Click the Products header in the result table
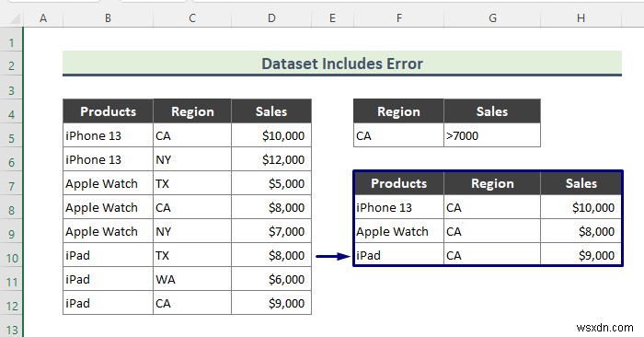This screenshot has height=337, width=644. (398, 183)
